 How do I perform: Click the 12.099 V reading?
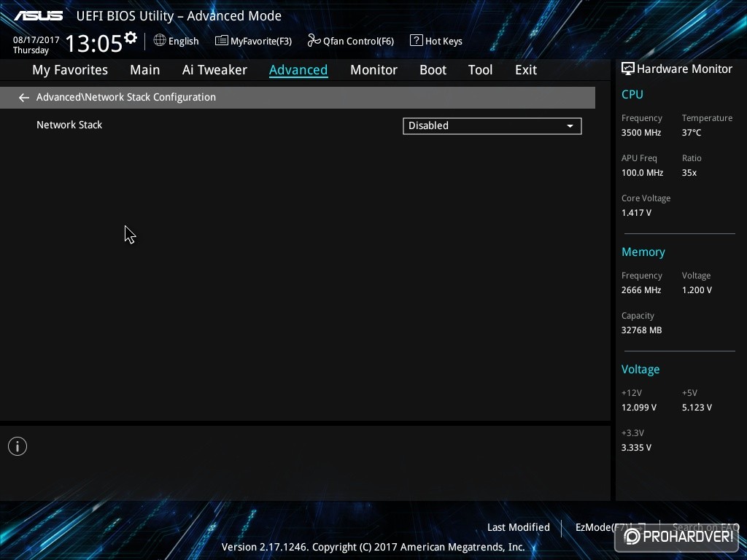click(639, 408)
